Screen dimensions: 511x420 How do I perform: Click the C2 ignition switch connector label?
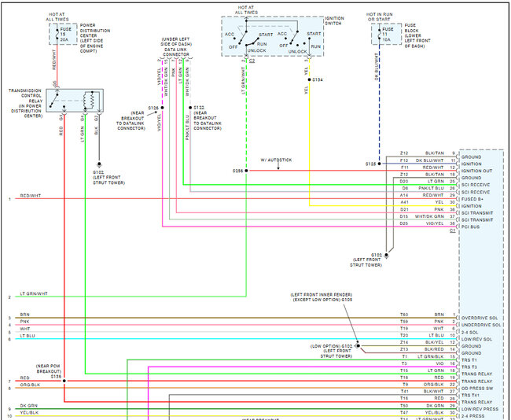coord(252,61)
